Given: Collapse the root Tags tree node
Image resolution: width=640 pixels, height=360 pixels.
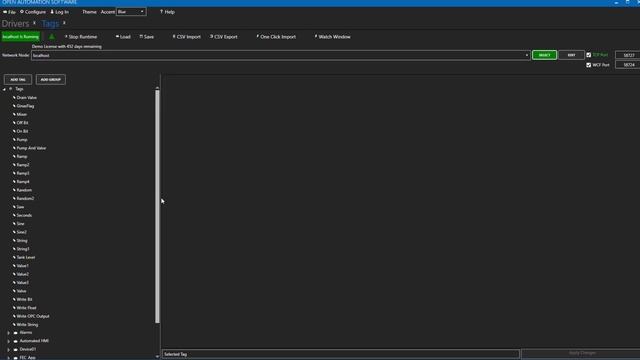Looking at the screenshot, I should pyautogui.click(x=4, y=89).
